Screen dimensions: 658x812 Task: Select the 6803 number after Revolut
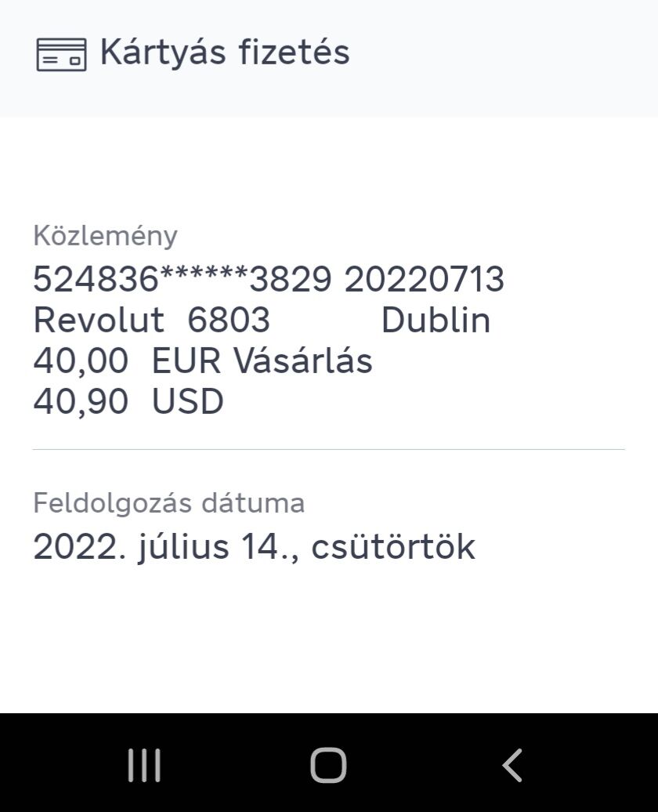tap(229, 321)
